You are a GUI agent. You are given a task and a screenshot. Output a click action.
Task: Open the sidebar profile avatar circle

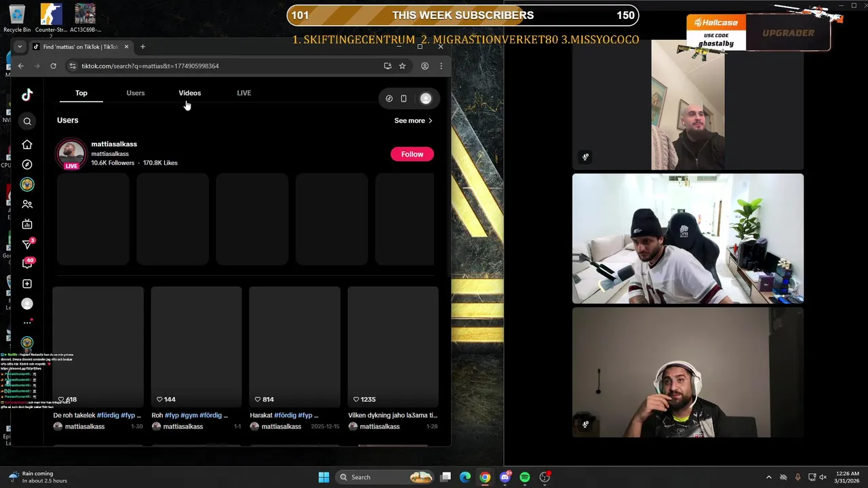27,304
